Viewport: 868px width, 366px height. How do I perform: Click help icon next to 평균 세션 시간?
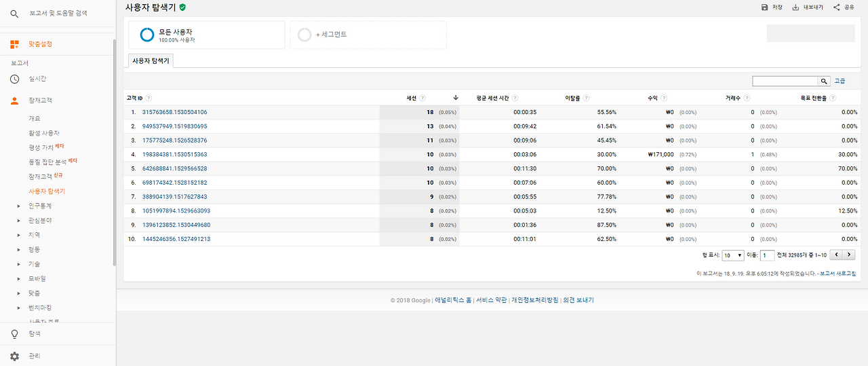[515, 98]
